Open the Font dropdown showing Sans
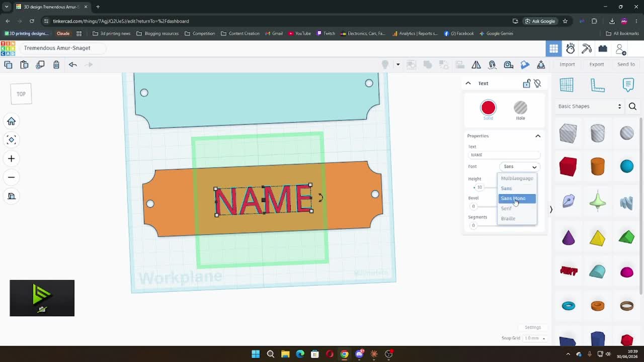This screenshot has height=362, width=644. tap(520, 166)
